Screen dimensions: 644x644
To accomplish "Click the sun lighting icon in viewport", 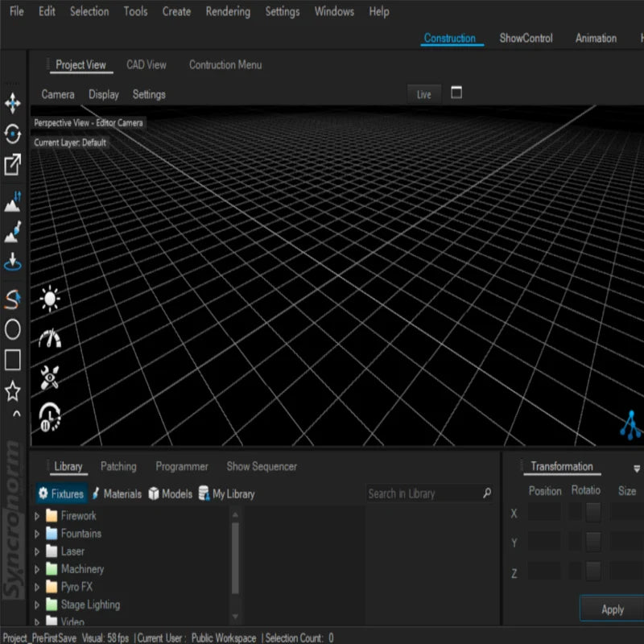I will pyautogui.click(x=50, y=300).
